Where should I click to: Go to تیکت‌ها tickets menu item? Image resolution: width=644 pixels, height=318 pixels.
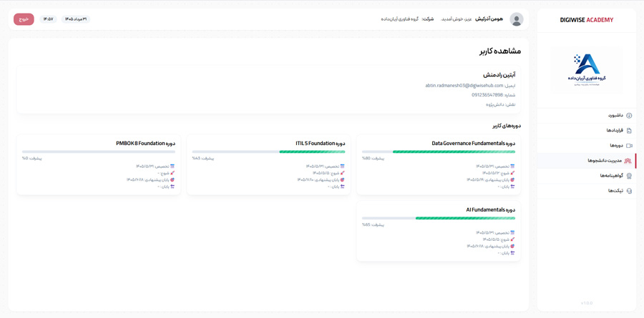tap(586, 191)
